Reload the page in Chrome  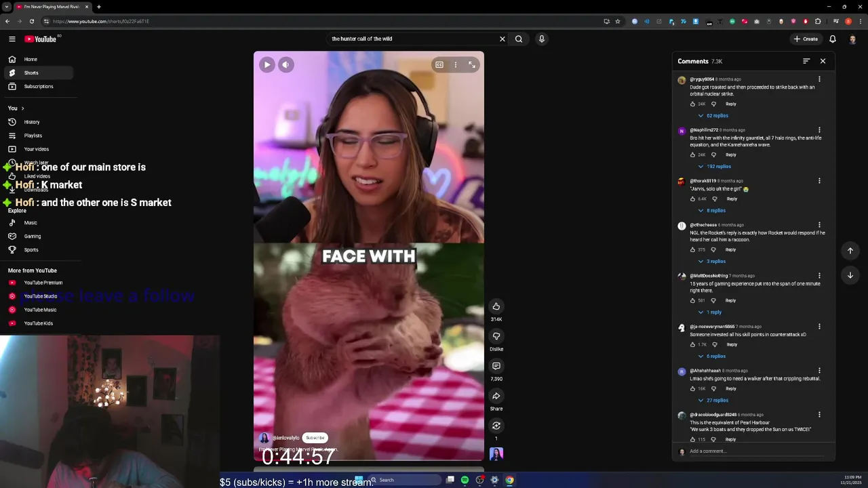(31, 21)
